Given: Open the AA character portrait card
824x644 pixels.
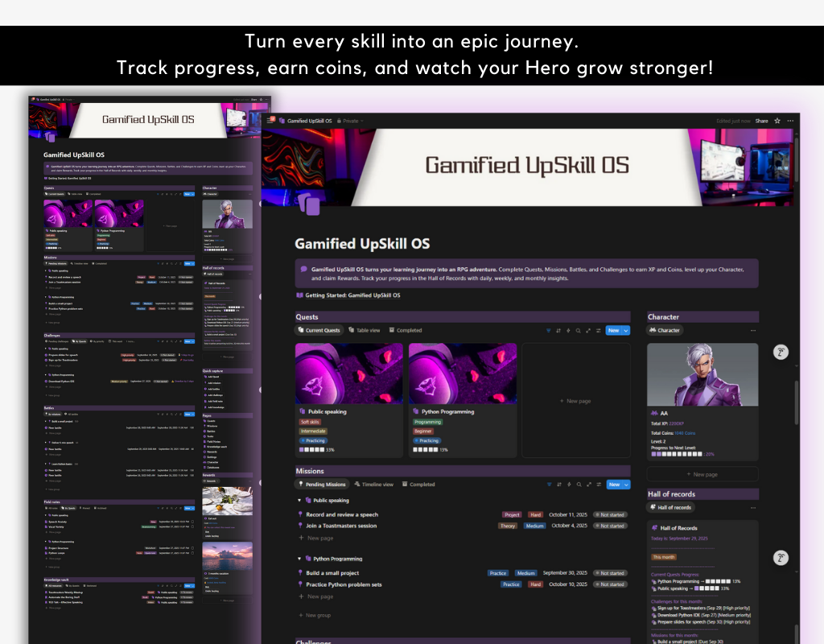Looking at the screenshot, I should [x=702, y=375].
